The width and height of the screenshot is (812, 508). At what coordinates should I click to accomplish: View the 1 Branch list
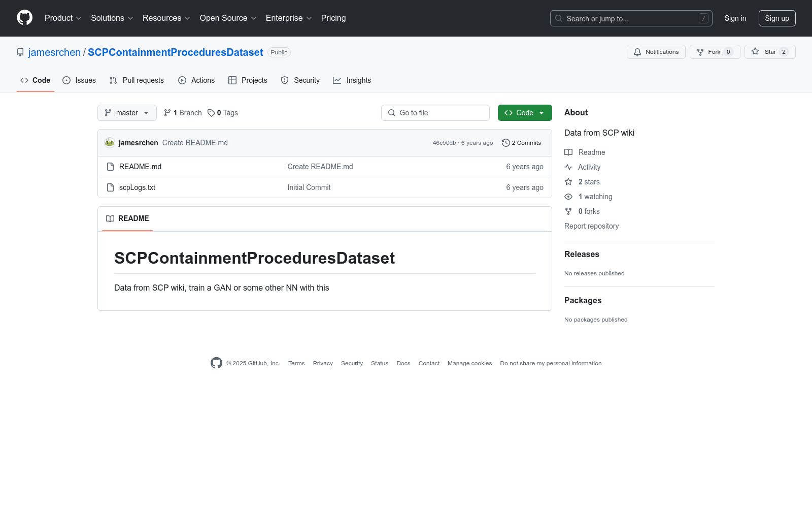(x=183, y=113)
